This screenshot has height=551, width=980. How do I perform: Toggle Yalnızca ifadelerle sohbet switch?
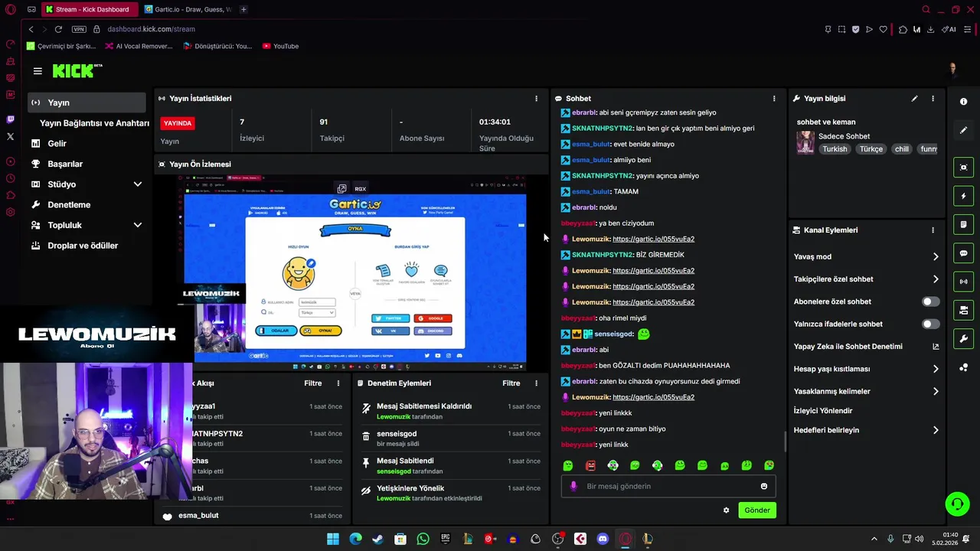(x=930, y=324)
